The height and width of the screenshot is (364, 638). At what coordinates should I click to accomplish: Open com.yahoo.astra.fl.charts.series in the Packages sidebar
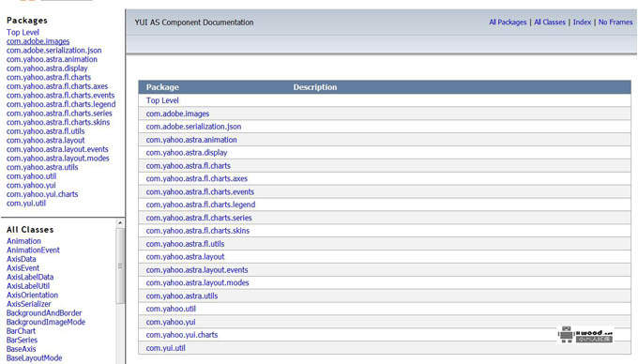59,114
